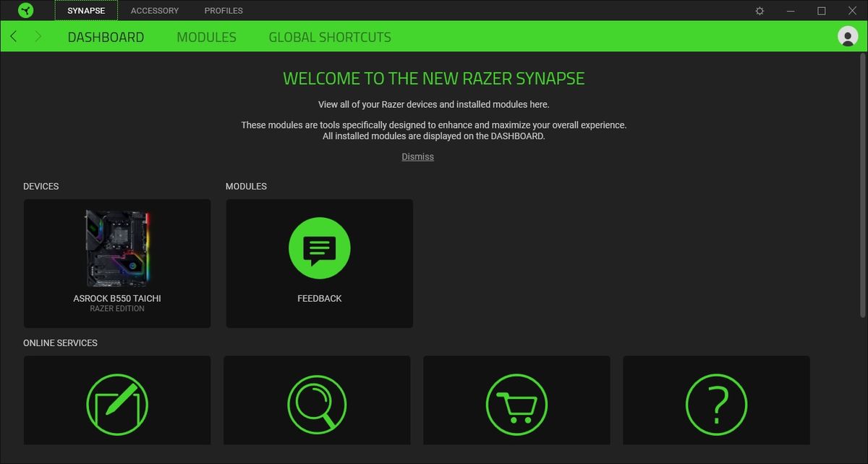Click the ASROCK B550 TAICHI label
The width and height of the screenshot is (868, 464).
tap(117, 298)
